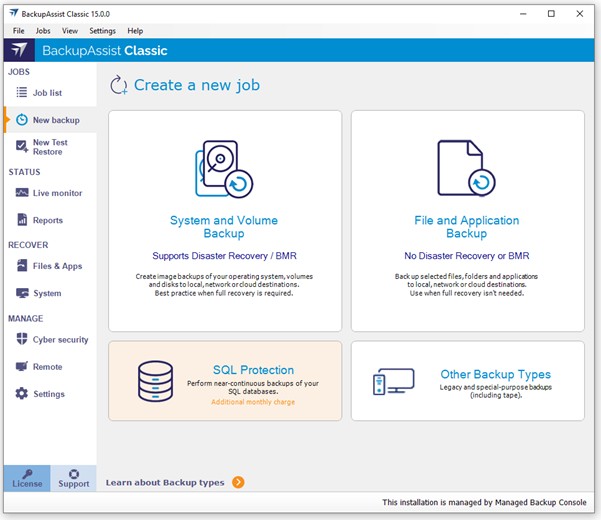Select Other Backup Types card
The image size is (601, 520).
click(x=467, y=381)
